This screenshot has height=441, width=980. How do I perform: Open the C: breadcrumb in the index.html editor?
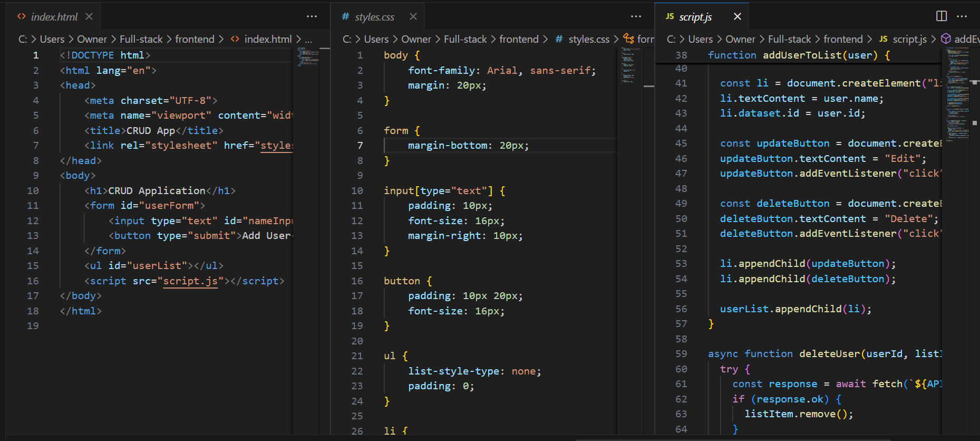(23, 39)
